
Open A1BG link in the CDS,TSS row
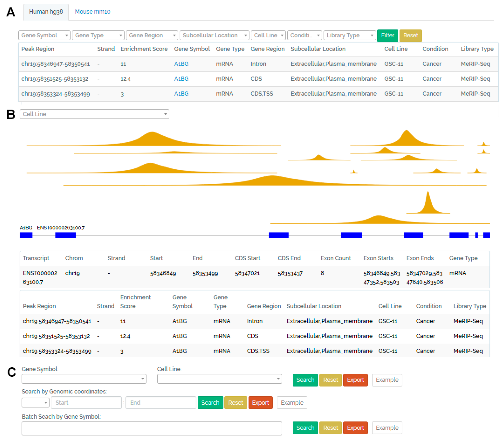(181, 94)
